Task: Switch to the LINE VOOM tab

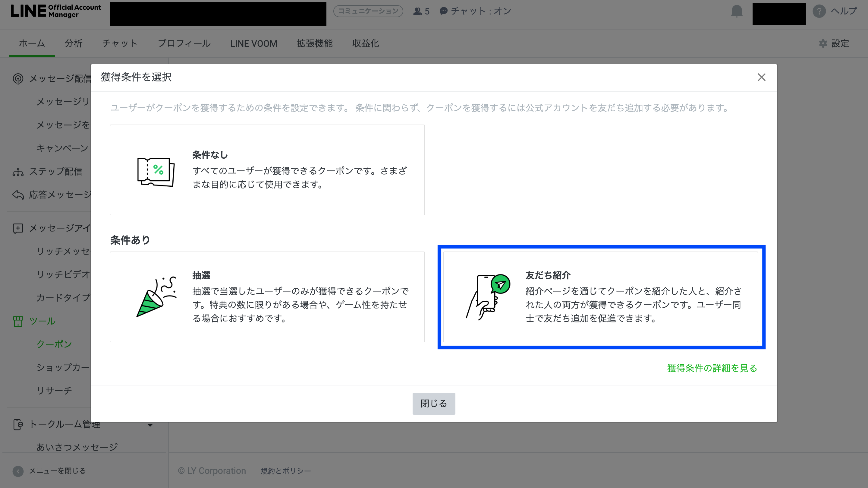Action: (x=253, y=43)
